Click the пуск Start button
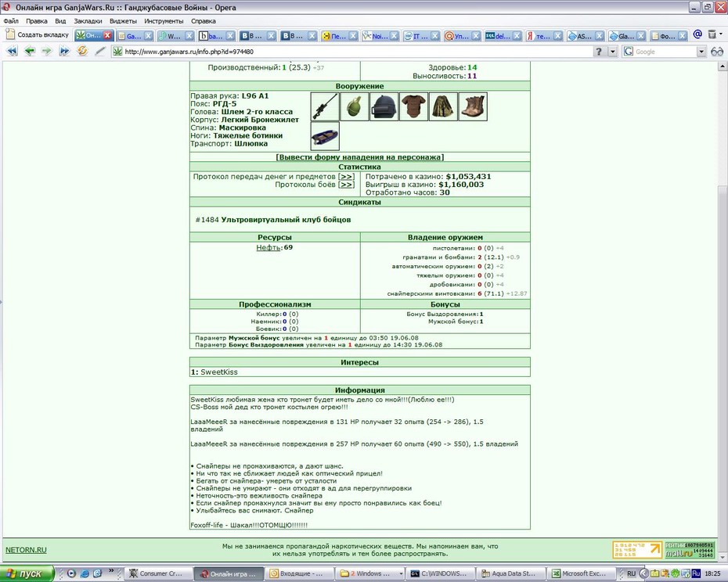Viewport: 728px width, 582px height. 27,573
